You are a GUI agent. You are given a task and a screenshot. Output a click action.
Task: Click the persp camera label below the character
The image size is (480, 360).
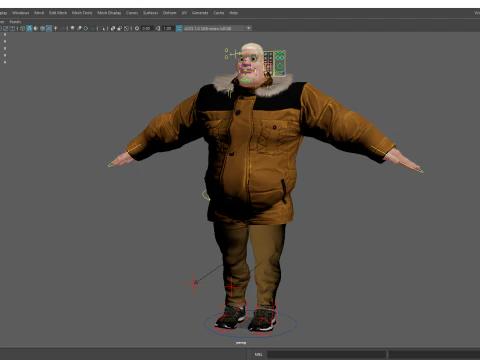[241, 343]
